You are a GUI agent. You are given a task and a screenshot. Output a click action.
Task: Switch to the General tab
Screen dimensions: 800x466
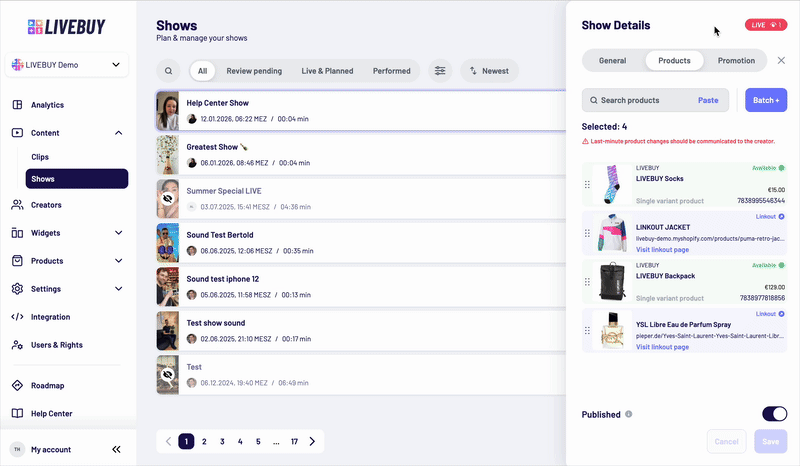tap(612, 60)
